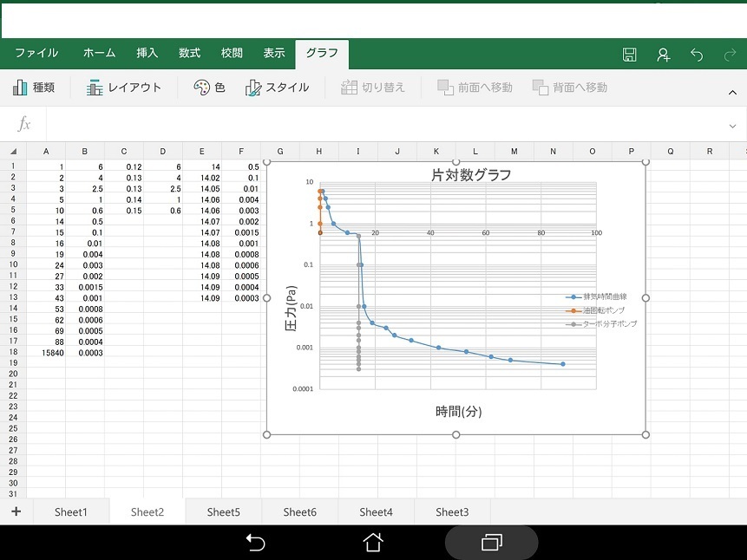Switch to the ホーム ribbon tab

coord(99,53)
